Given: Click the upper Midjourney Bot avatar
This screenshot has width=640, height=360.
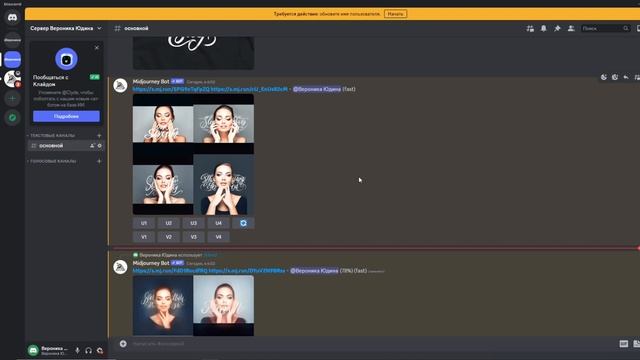Looking at the screenshot, I should 120,86.
